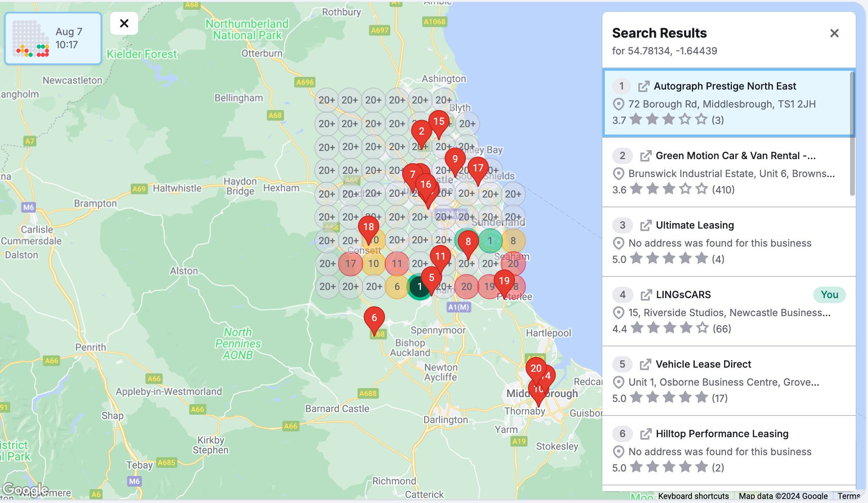Image resolution: width=868 pixels, height=503 pixels.
Task: Open Ultimate Leasing external link icon
Action: [x=646, y=225]
